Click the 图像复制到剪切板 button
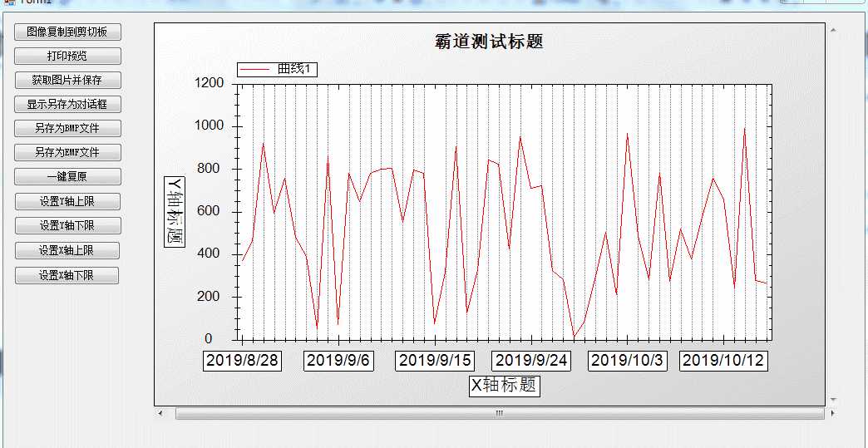868x448 pixels. pyautogui.click(x=67, y=32)
